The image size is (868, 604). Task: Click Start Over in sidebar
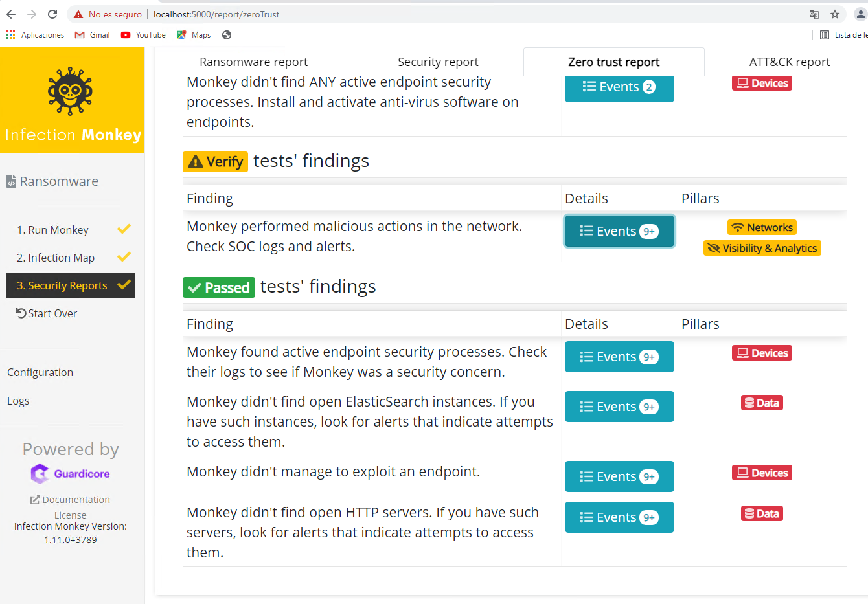pyautogui.click(x=47, y=313)
